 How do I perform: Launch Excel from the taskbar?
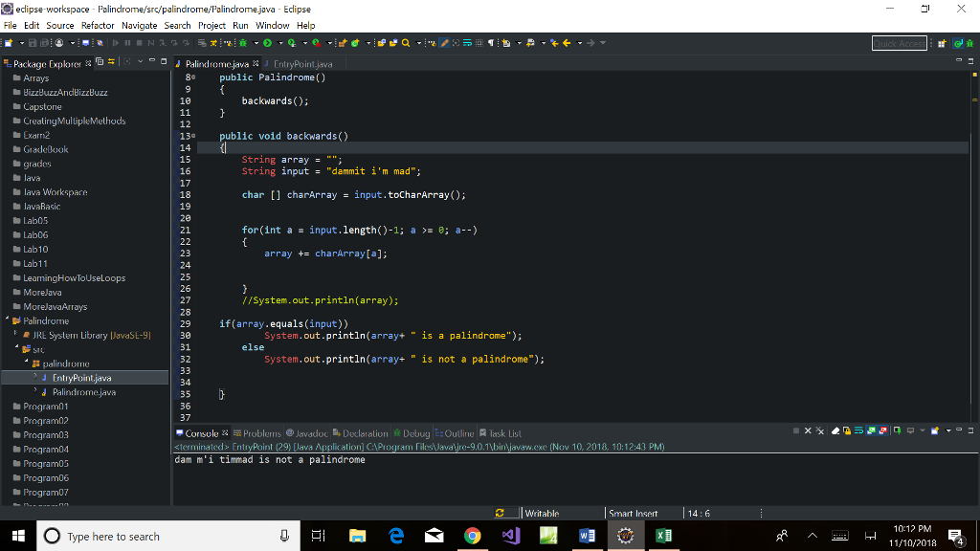coord(663,535)
